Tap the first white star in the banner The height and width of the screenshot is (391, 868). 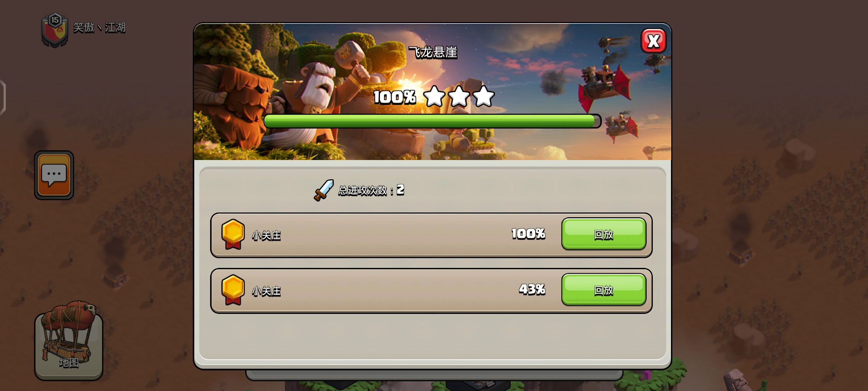(434, 96)
